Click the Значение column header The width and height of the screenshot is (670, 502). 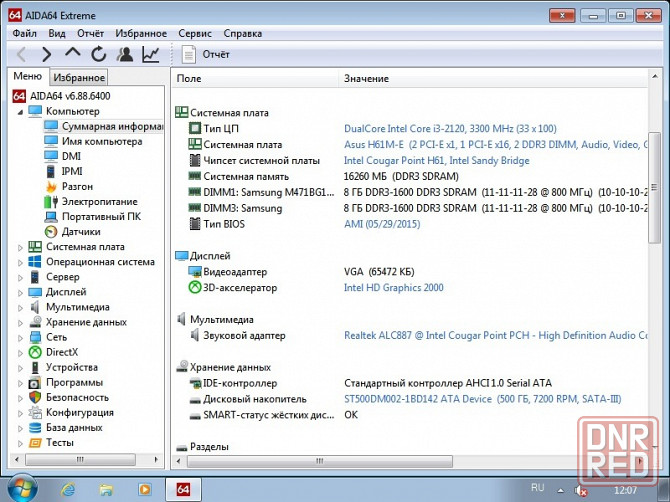(x=494, y=79)
